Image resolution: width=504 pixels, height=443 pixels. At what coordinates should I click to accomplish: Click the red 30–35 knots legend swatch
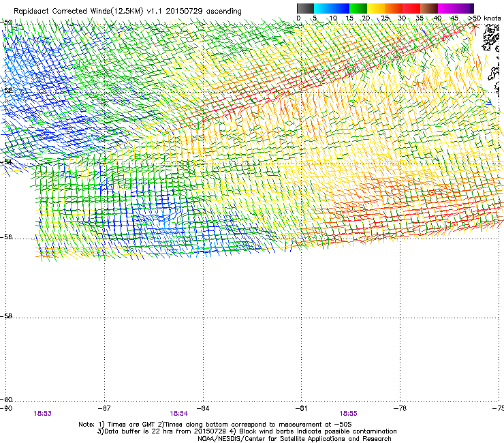coord(411,8)
